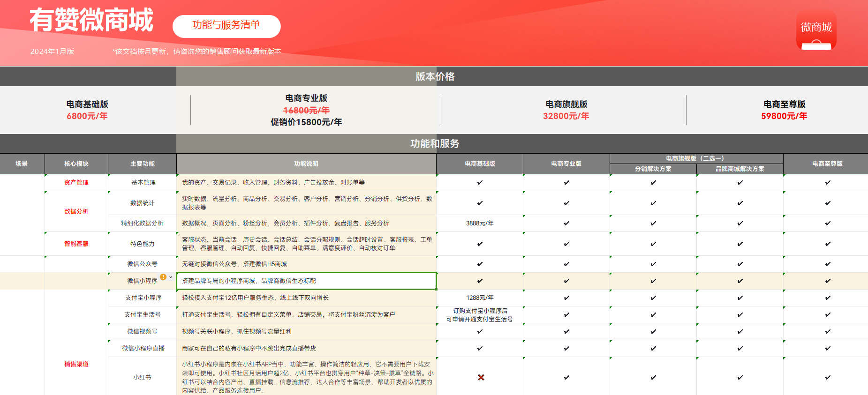This screenshot has height=395, width=868.
Task: Select the 微信视频号 cell
Action: [x=143, y=331]
